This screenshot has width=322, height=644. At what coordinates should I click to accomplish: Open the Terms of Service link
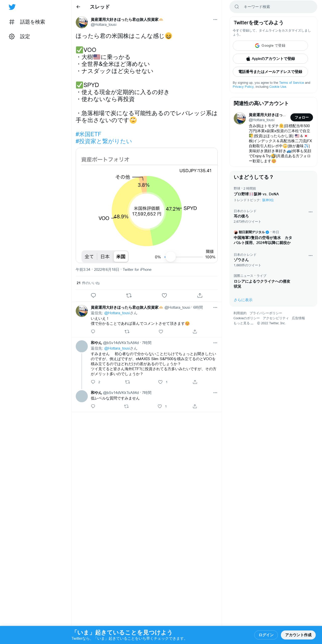(x=291, y=83)
